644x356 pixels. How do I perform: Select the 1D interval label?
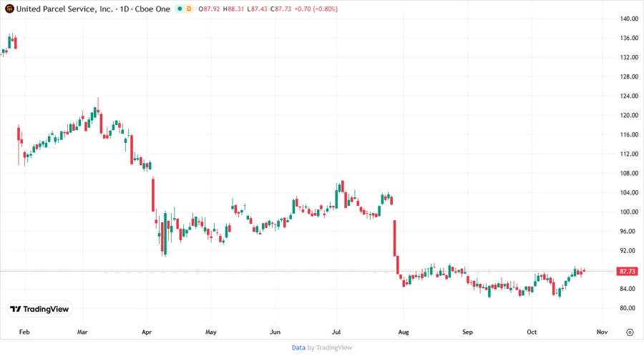tap(125, 9)
